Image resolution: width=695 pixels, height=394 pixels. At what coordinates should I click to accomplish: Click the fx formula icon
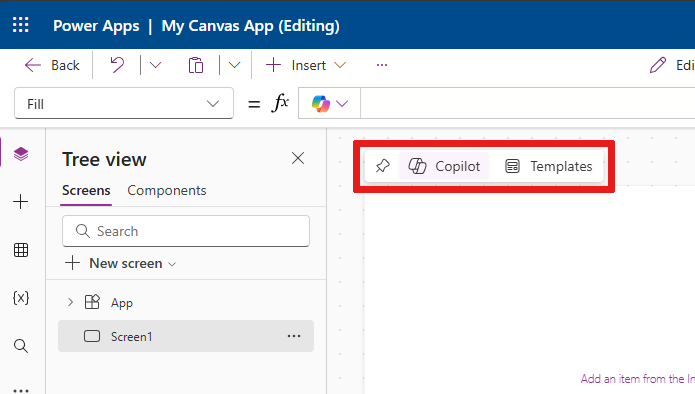[x=280, y=103]
